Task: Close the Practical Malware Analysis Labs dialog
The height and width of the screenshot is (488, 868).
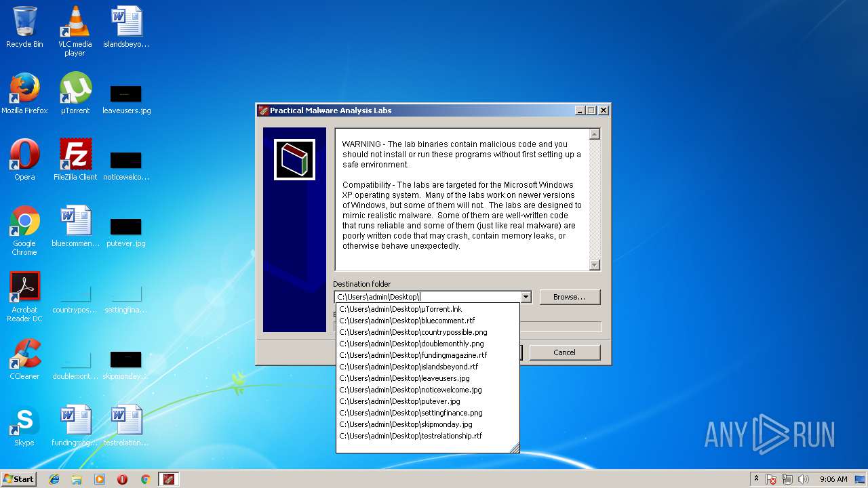Action: (604, 110)
